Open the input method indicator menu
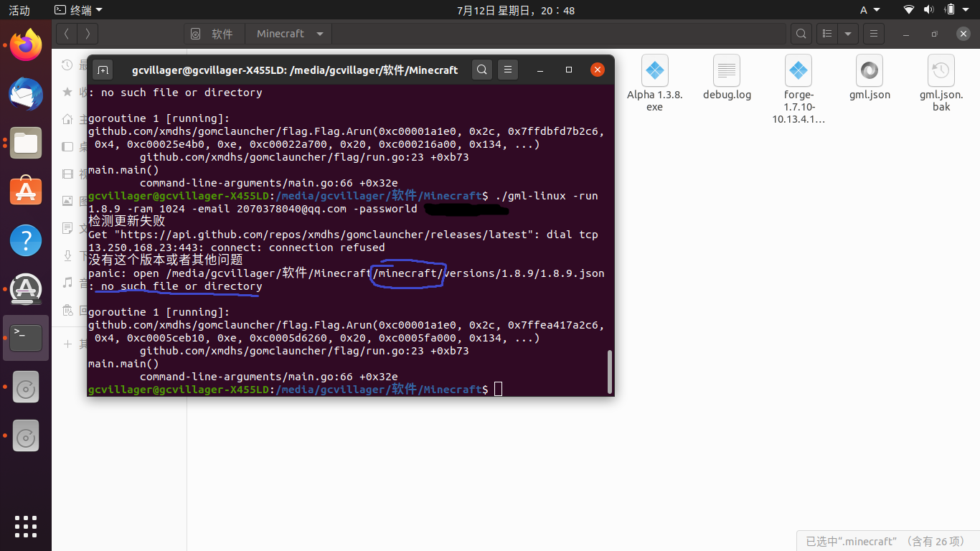Image resolution: width=980 pixels, height=551 pixels. (868, 10)
